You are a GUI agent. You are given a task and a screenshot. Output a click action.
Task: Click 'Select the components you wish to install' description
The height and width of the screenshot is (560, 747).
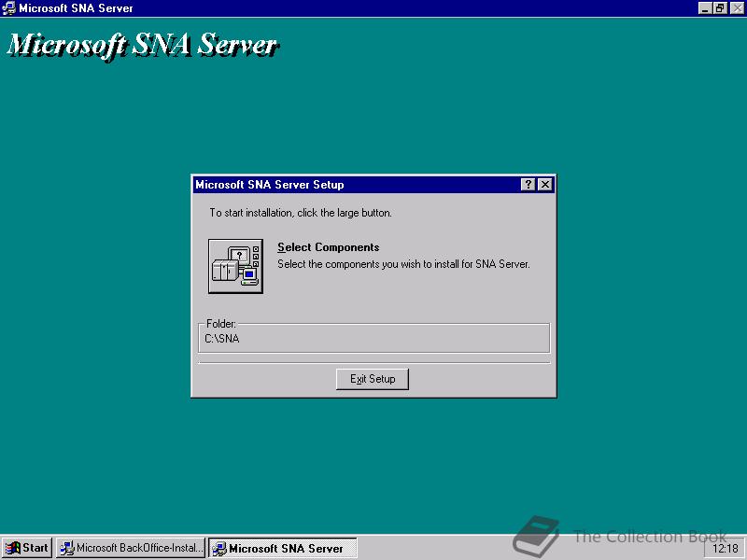(x=403, y=264)
